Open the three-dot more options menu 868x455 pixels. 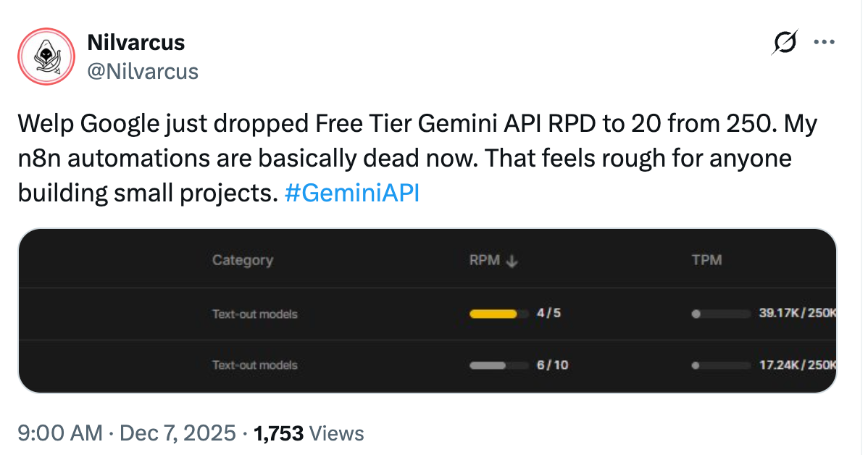tap(825, 43)
